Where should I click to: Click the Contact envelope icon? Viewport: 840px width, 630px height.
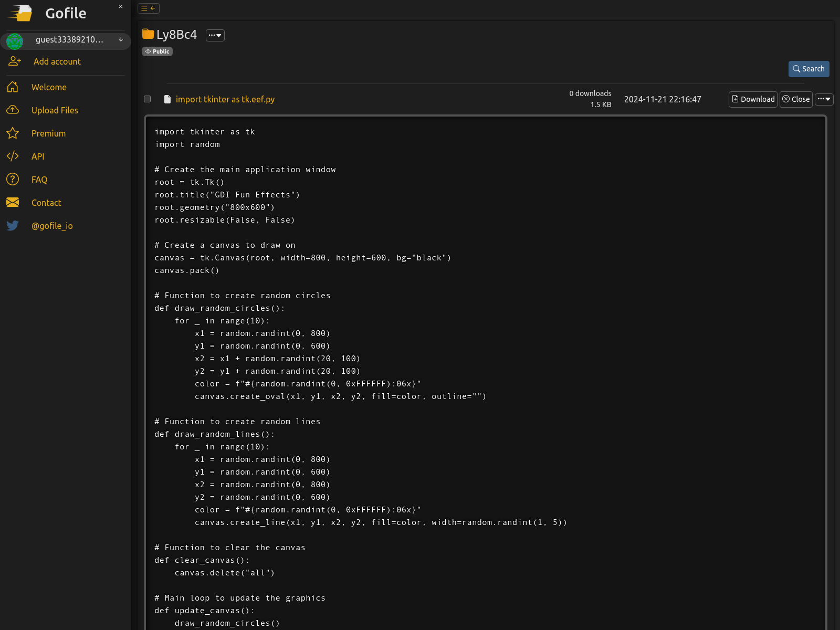[13, 203]
